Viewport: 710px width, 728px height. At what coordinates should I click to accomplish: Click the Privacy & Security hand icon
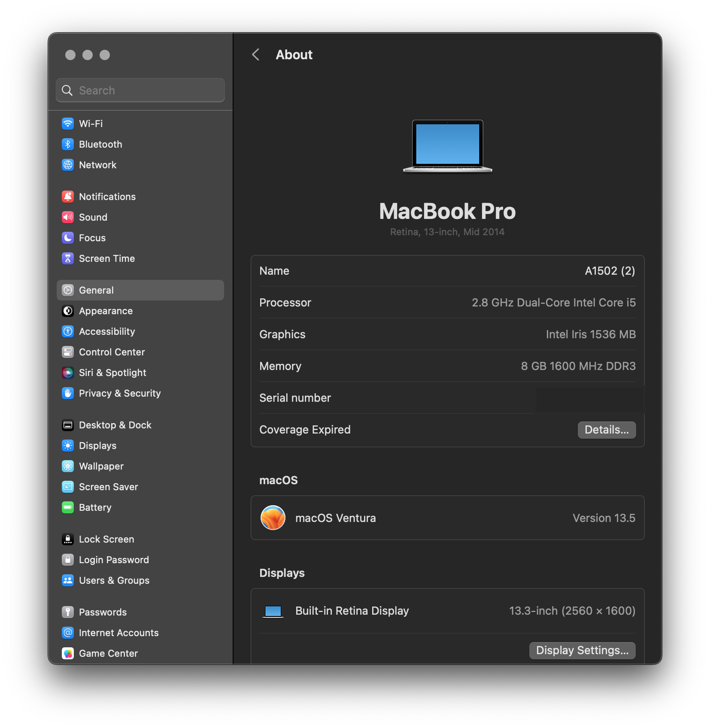click(x=68, y=393)
